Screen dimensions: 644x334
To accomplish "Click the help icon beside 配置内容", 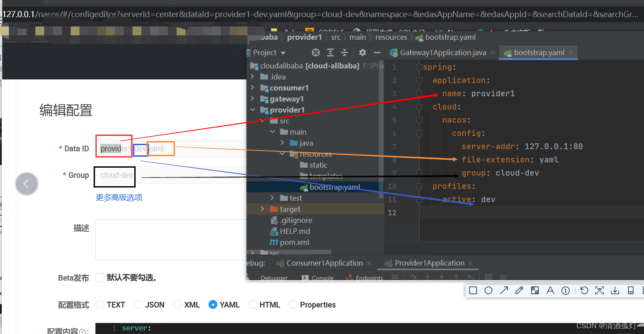I will (83, 331).
